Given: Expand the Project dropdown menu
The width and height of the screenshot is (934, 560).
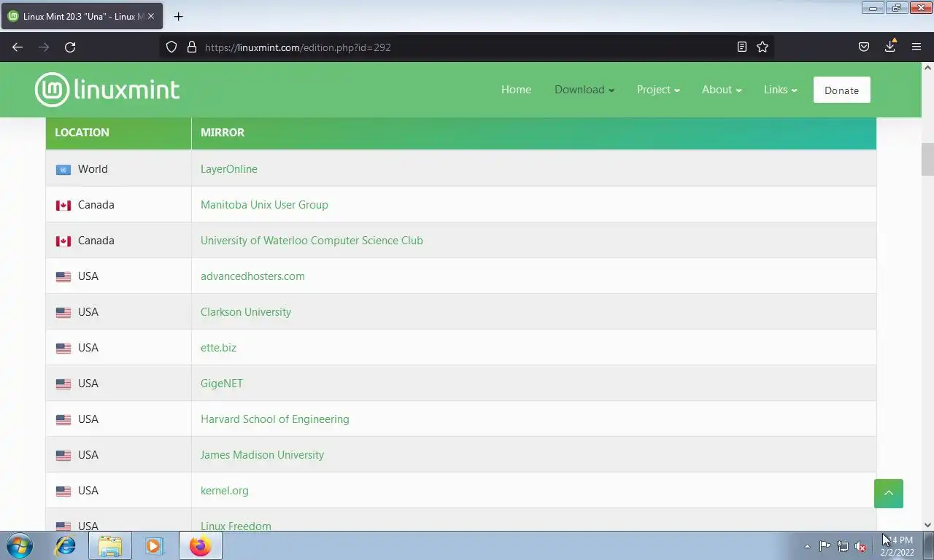Looking at the screenshot, I should 658,90.
